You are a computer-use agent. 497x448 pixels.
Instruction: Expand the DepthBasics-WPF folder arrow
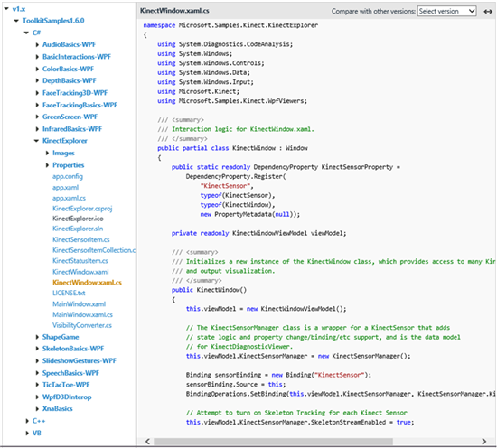tap(37, 80)
